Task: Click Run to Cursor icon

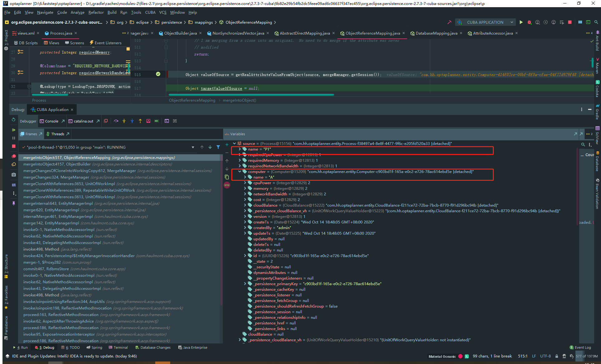Action: click(x=156, y=121)
